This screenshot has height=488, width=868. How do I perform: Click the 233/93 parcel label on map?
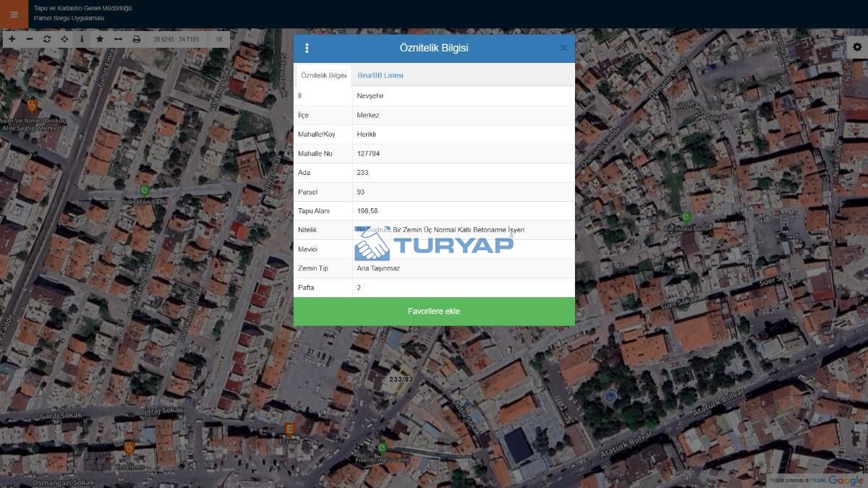[401, 379]
